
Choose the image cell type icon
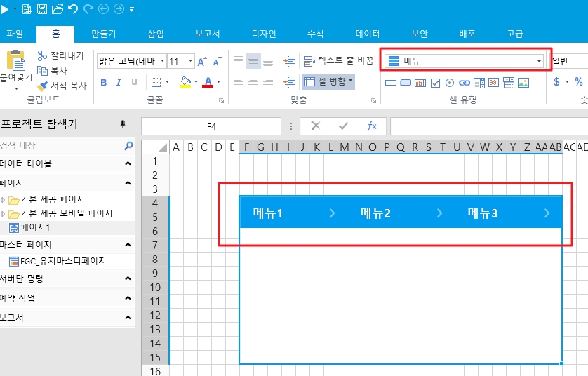click(523, 83)
